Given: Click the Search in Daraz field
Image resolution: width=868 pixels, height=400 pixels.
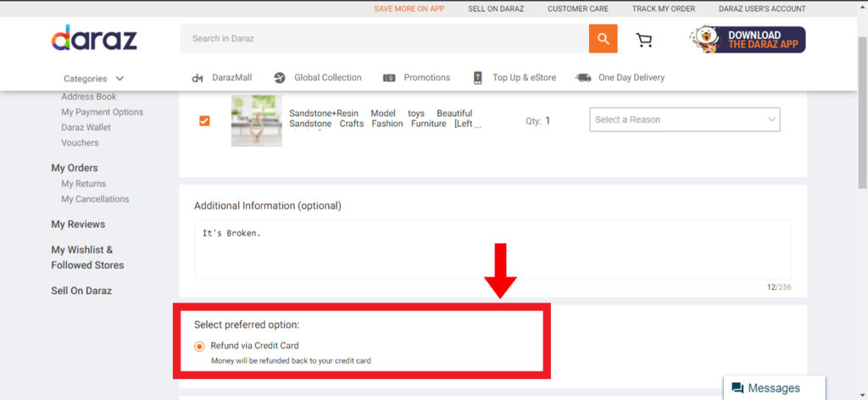Looking at the screenshot, I should pyautogui.click(x=385, y=39).
